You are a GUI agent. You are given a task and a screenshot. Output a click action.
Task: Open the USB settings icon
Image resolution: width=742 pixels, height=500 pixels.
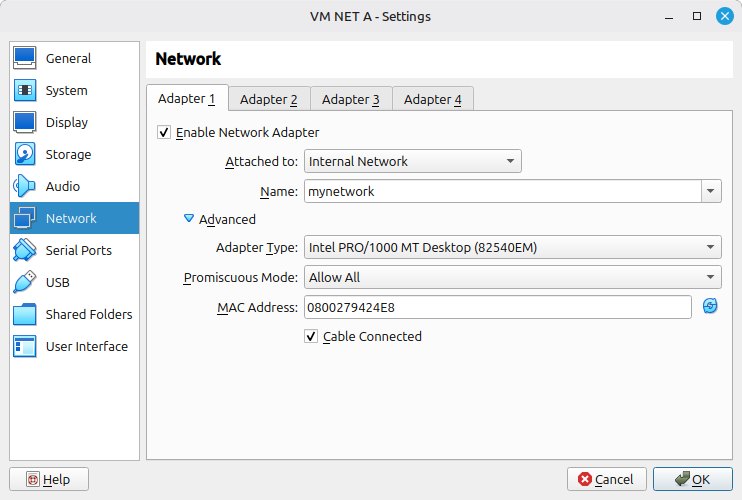pyautogui.click(x=25, y=283)
